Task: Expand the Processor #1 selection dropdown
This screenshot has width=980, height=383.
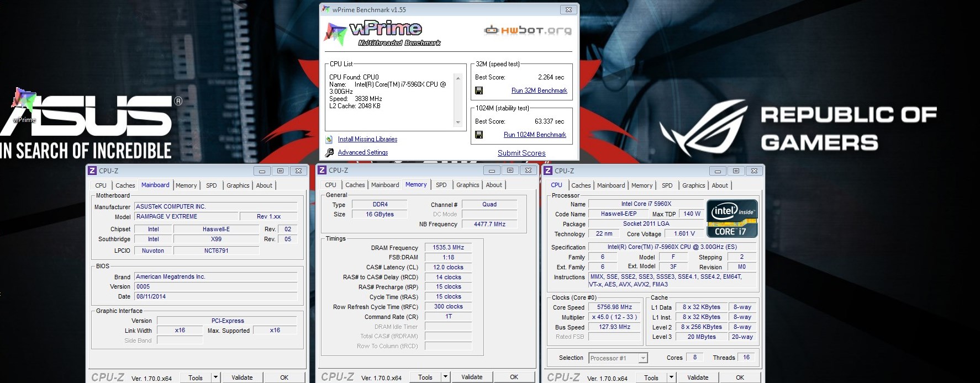Action: [642, 358]
